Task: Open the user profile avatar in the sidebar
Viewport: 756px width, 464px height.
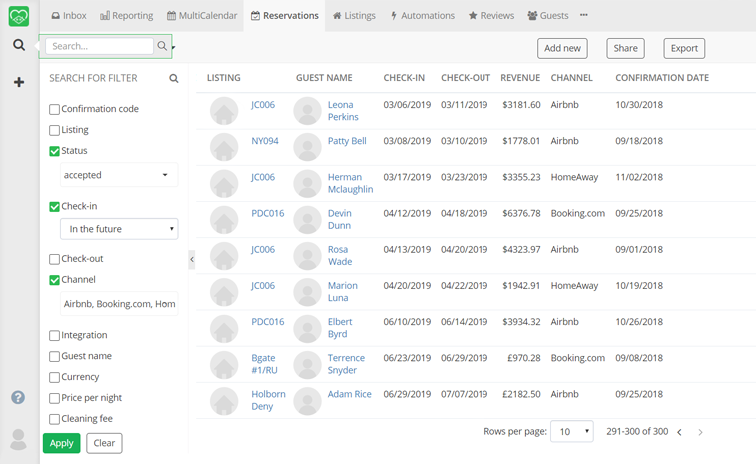Action: point(18,439)
